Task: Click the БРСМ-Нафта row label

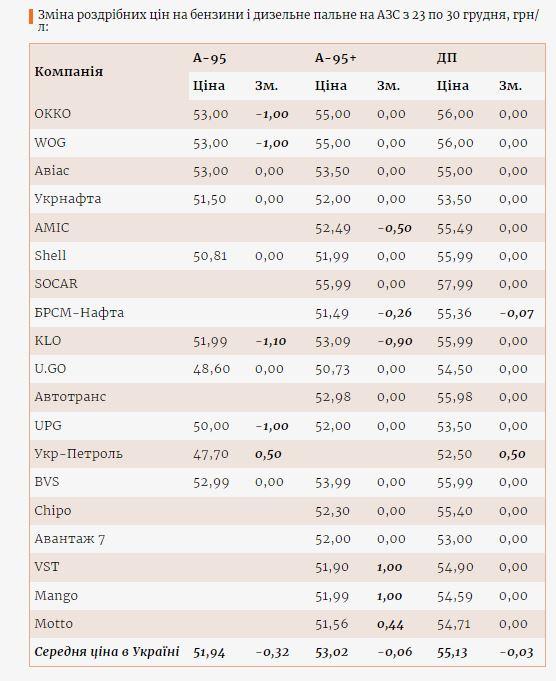Action: pyautogui.click(x=79, y=313)
